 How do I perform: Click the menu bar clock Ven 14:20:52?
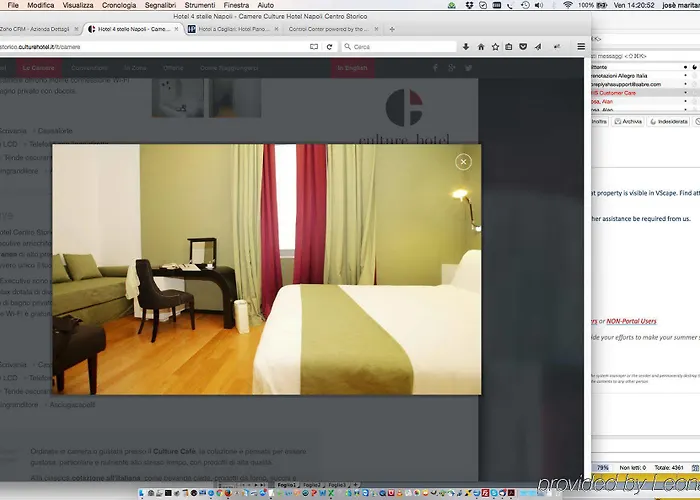coord(634,5)
